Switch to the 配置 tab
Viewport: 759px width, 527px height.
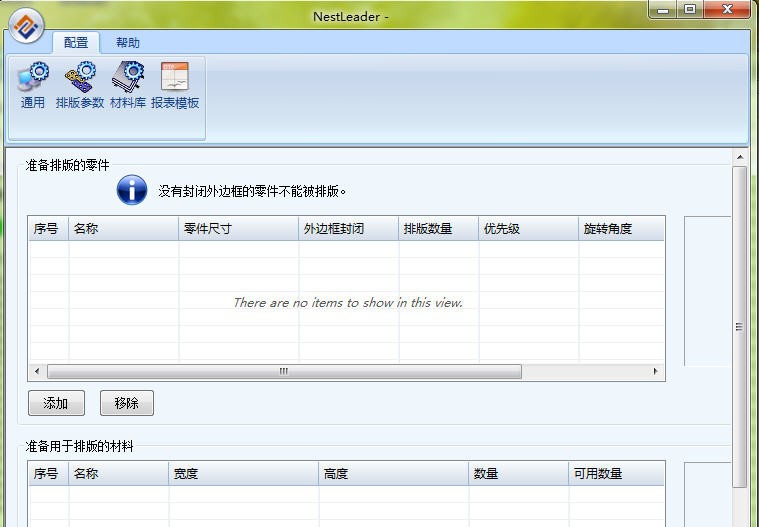(76, 43)
